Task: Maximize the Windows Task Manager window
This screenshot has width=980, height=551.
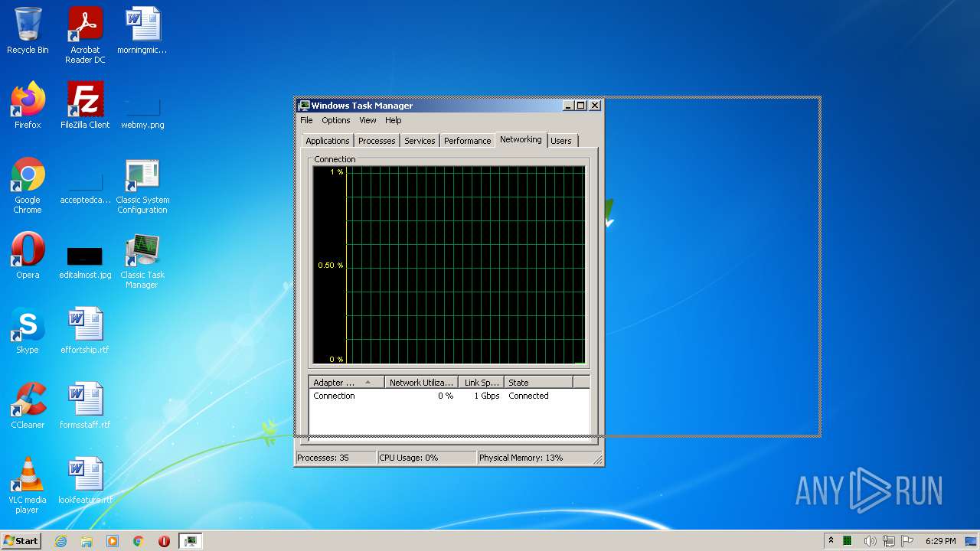Action: click(580, 106)
